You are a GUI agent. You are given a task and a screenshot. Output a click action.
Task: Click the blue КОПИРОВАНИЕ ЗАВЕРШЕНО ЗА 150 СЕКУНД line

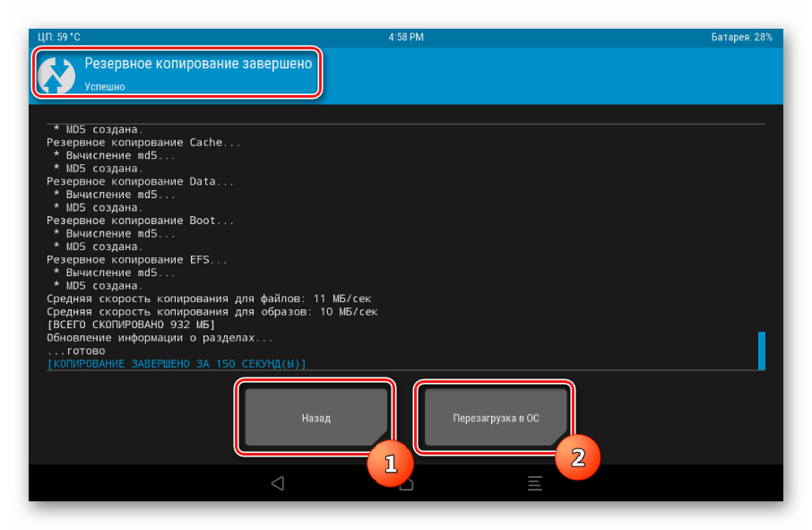click(x=176, y=364)
